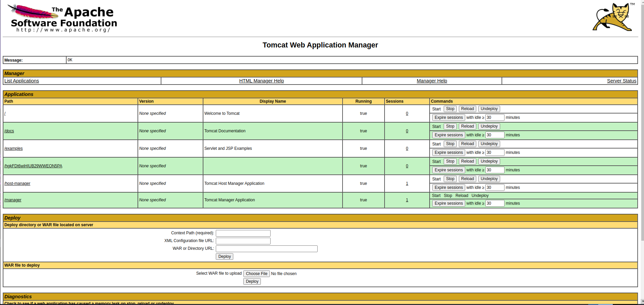Click the Apache Software Foundation logo
Image resolution: width=644 pixels, height=305 pixels.
(x=63, y=18)
